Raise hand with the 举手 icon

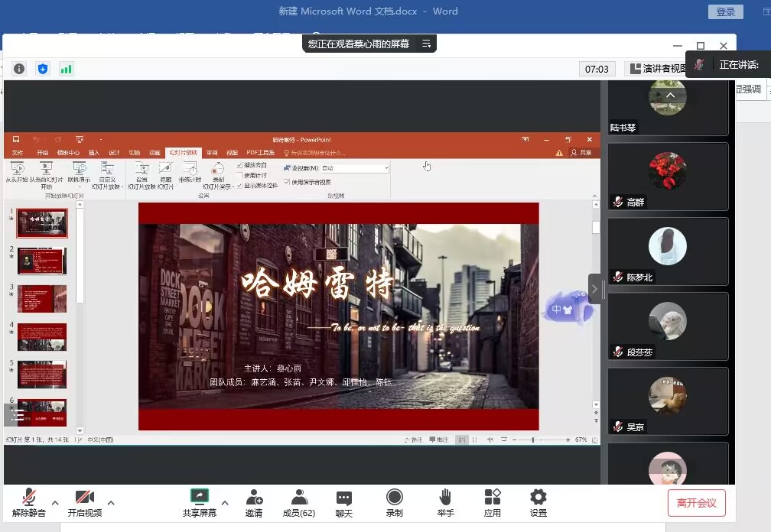click(445, 503)
